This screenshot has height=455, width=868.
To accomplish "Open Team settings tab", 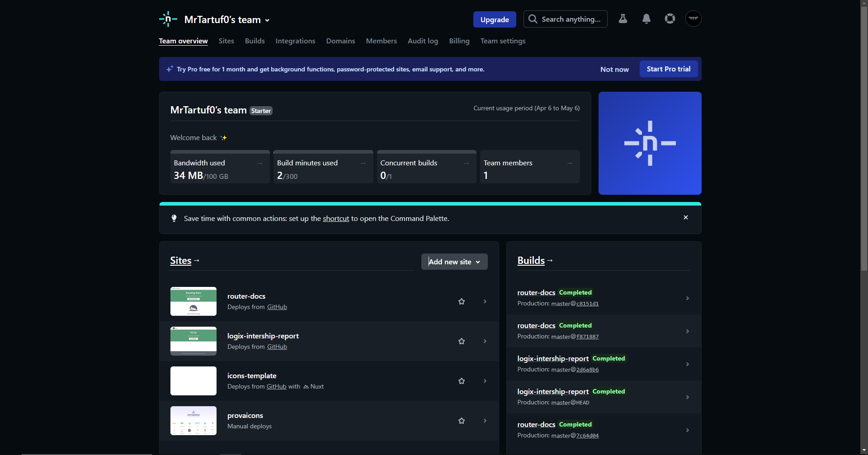I will (503, 41).
